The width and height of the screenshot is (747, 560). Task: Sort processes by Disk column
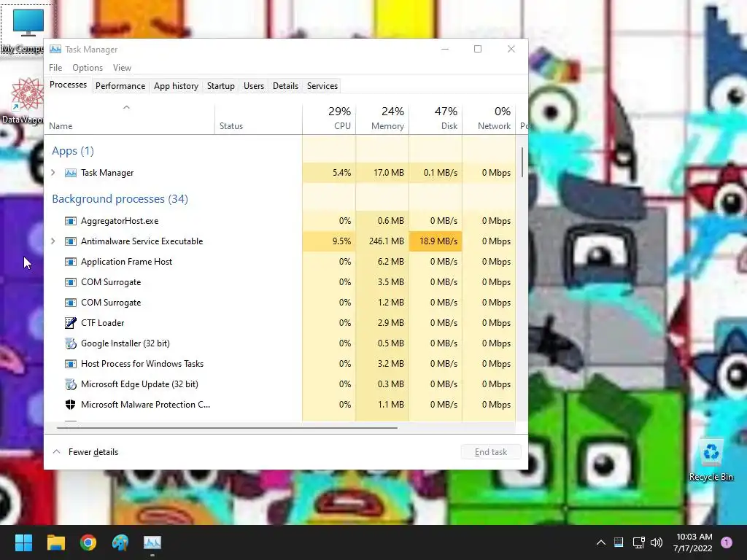[x=436, y=117]
